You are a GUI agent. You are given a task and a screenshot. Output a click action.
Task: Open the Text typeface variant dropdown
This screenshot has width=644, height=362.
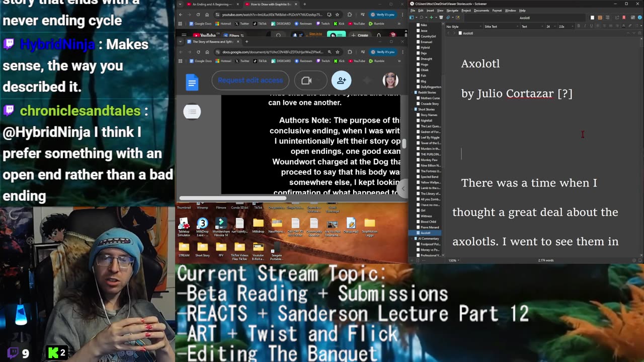click(532, 27)
